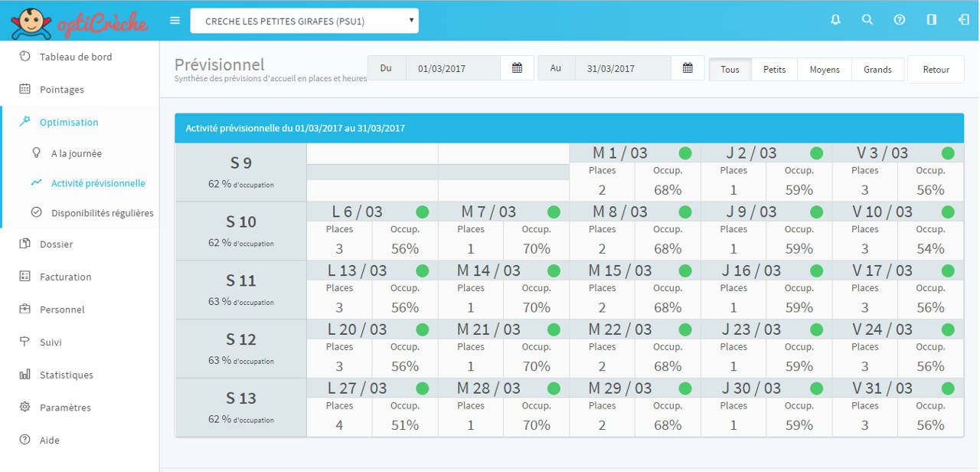Click the Disponibilités régulières check-circle icon
This screenshot has height=472, width=980.
click(36, 212)
